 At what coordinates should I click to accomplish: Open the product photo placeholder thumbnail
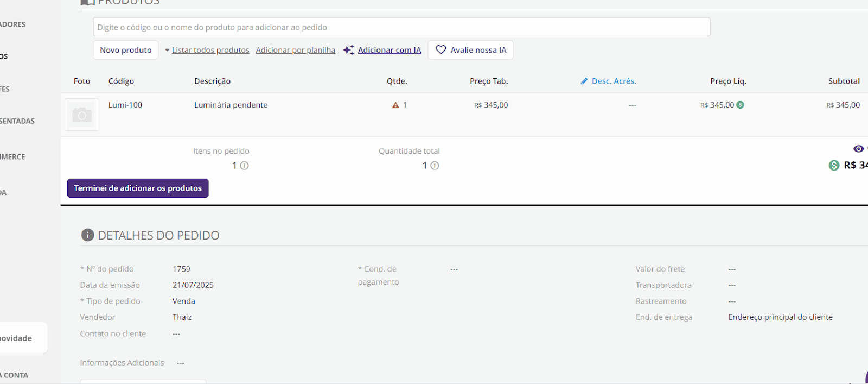pyautogui.click(x=82, y=115)
